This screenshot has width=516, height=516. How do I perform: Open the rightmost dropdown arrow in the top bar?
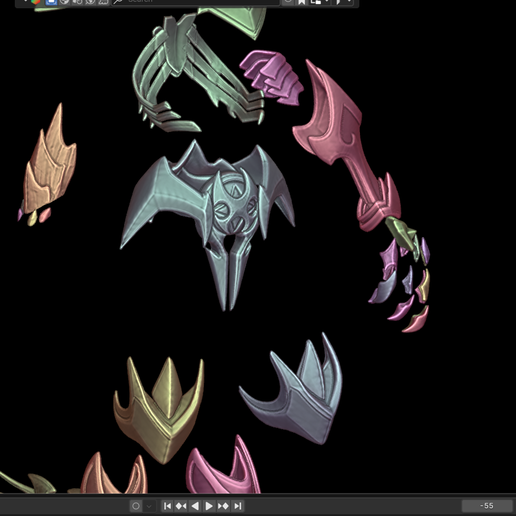click(x=349, y=2)
